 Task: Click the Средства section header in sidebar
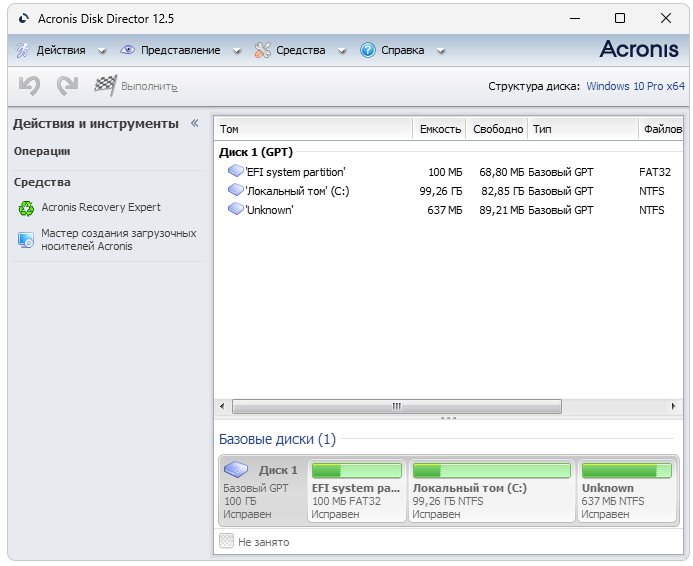42,182
